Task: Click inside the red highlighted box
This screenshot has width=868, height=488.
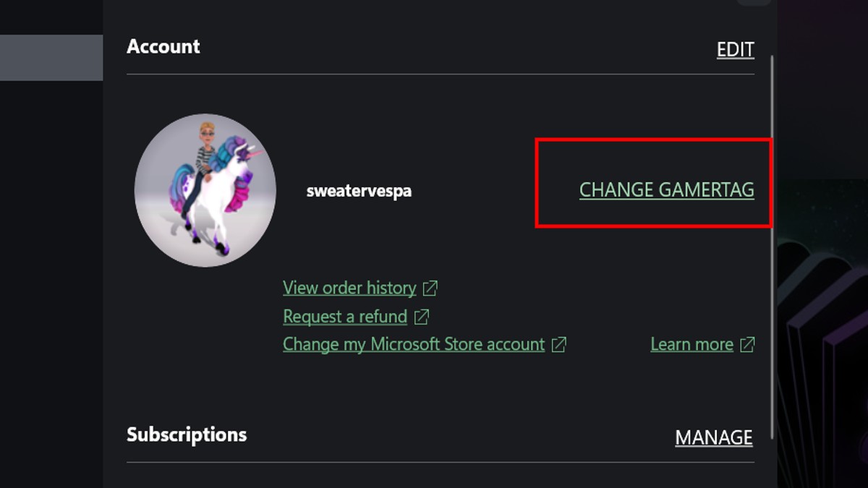Action: pyautogui.click(x=653, y=184)
